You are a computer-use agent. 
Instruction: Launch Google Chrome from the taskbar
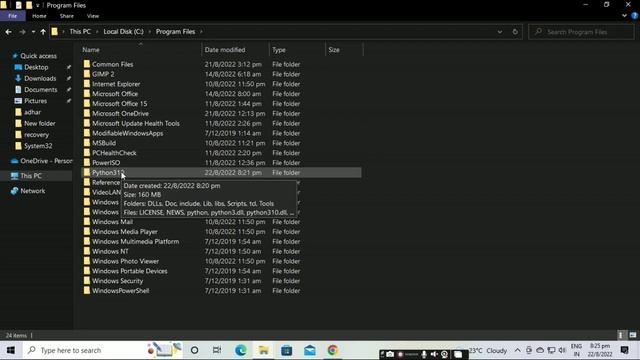pyautogui.click(x=333, y=350)
